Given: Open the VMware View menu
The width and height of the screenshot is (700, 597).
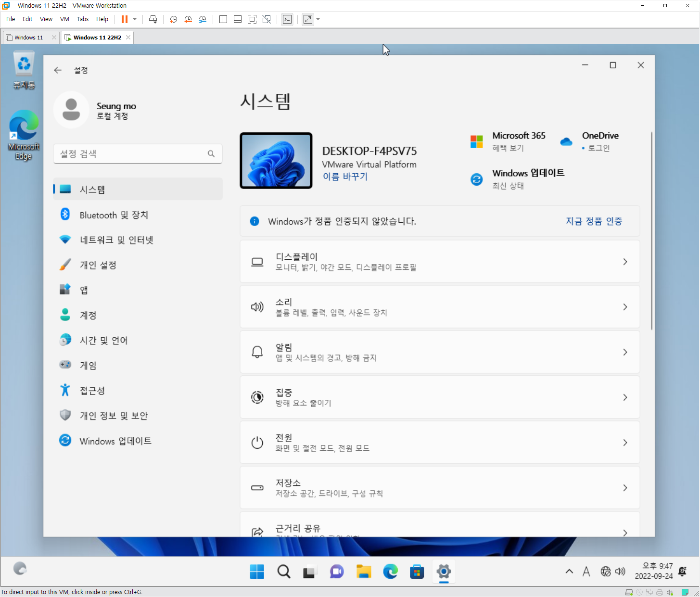Looking at the screenshot, I should [x=46, y=19].
